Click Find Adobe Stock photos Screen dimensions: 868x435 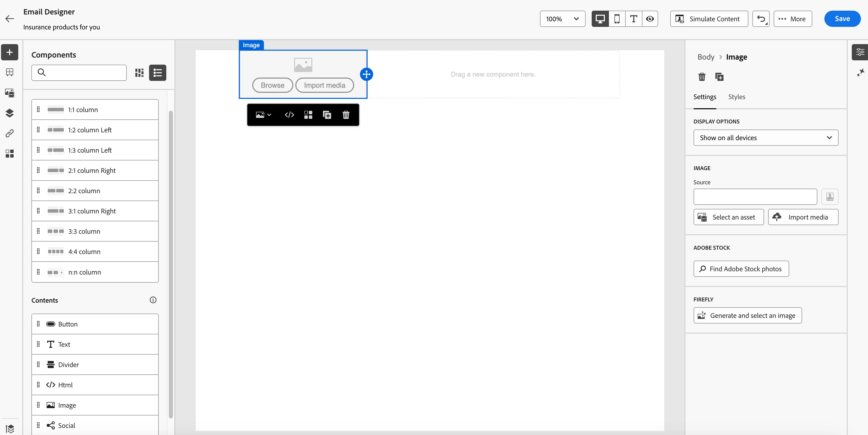741,269
